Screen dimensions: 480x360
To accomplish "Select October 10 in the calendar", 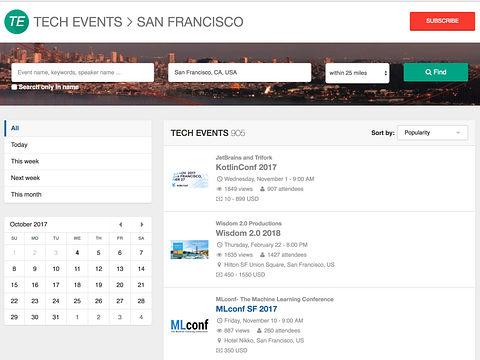I will [x=56, y=269].
